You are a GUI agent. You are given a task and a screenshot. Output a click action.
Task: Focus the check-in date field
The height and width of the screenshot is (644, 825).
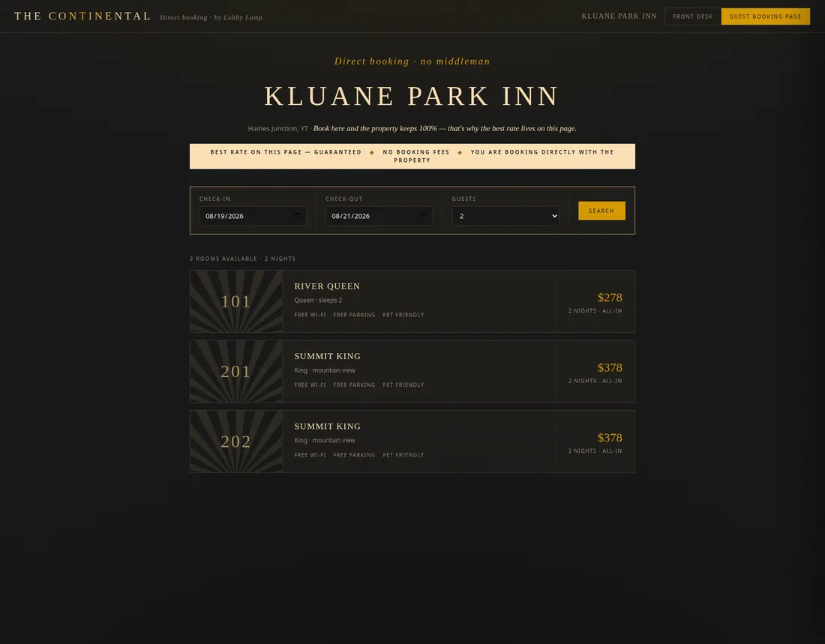(253, 216)
